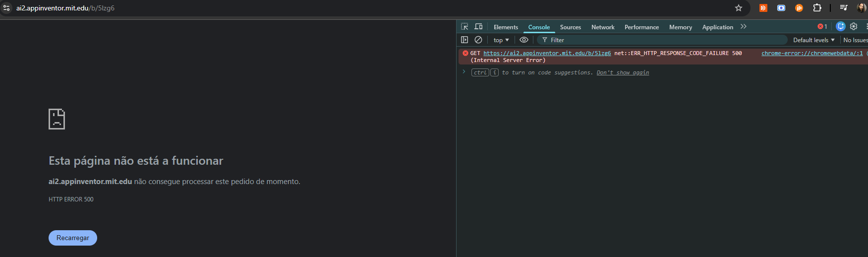
Task: Click the orange extension icon in the toolbar
Action: pyautogui.click(x=763, y=8)
